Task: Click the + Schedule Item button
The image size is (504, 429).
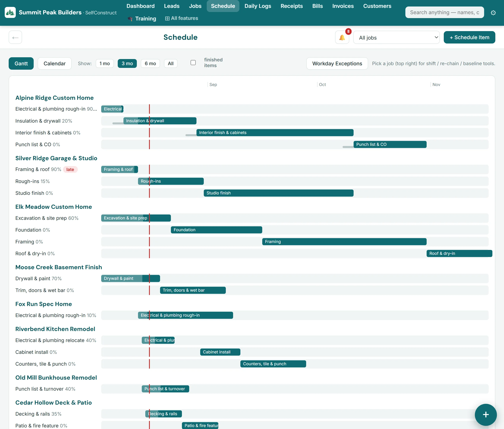Action: [x=469, y=37]
